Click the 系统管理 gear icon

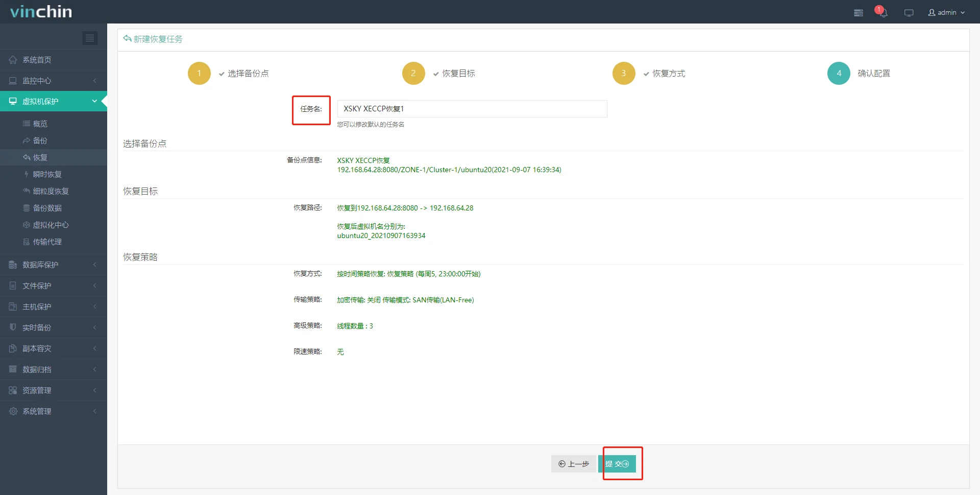(13, 411)
